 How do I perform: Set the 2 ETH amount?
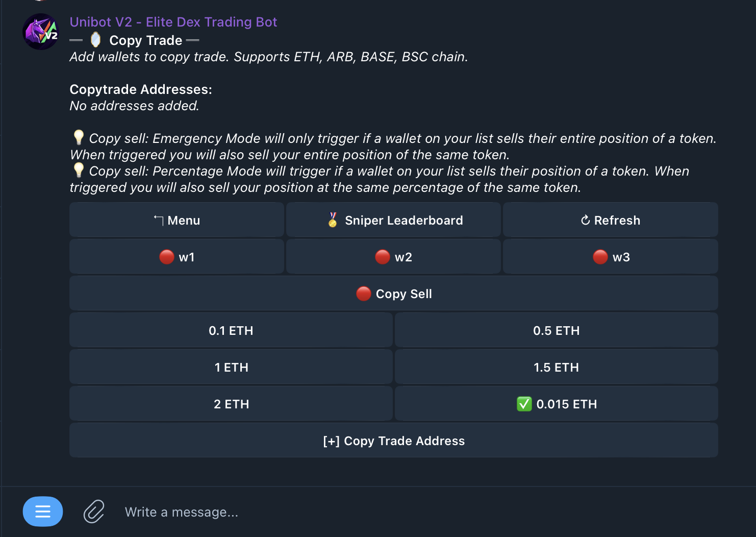231,404
